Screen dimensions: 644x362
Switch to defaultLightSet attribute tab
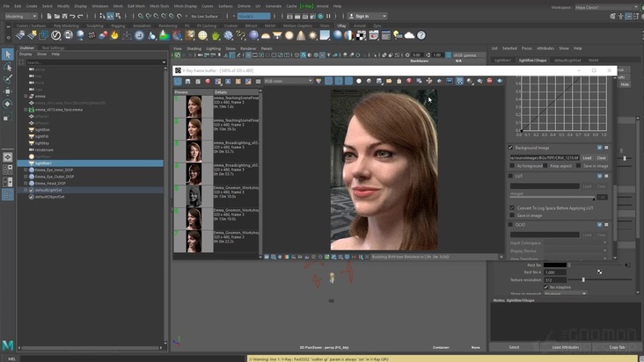tap(567, 61)
